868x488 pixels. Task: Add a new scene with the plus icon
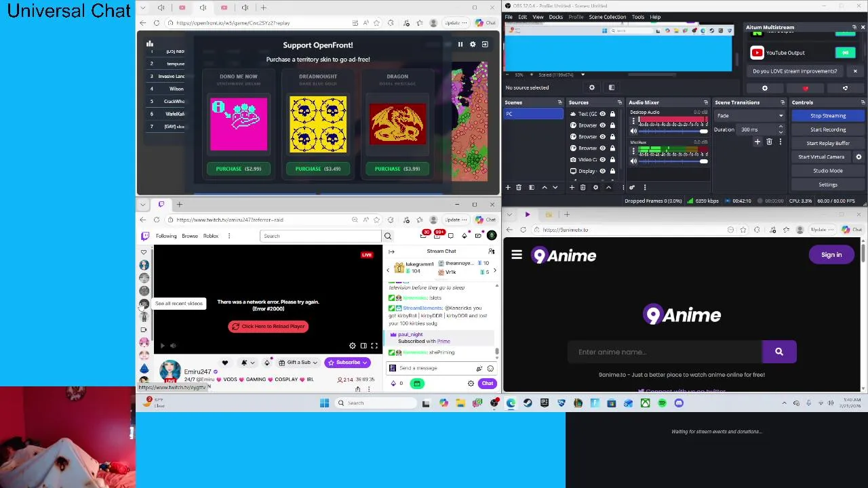pos(508,188)
